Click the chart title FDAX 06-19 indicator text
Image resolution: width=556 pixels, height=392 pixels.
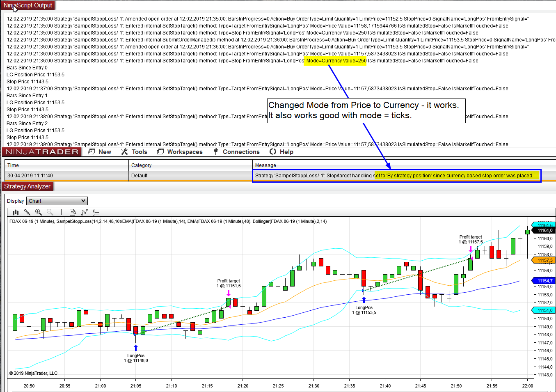click(x=168, y=221)
